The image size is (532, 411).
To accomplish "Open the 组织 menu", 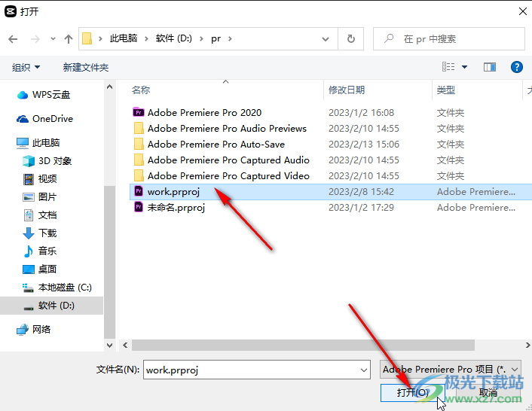I will pos(26,68).
